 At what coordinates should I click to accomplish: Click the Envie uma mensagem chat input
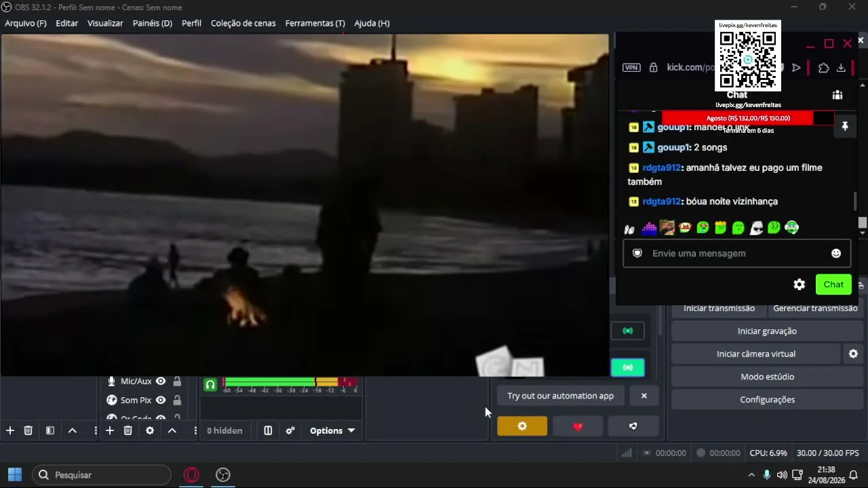click(736, 253)
